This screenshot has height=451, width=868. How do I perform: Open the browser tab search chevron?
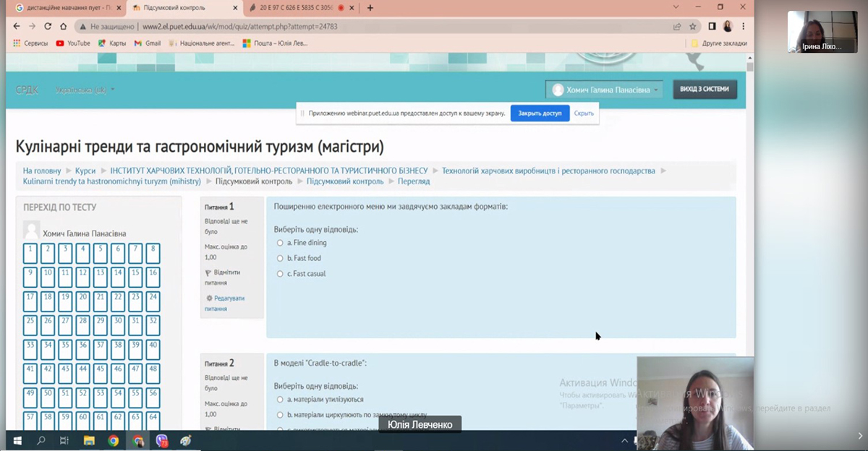tap(676, 7)
